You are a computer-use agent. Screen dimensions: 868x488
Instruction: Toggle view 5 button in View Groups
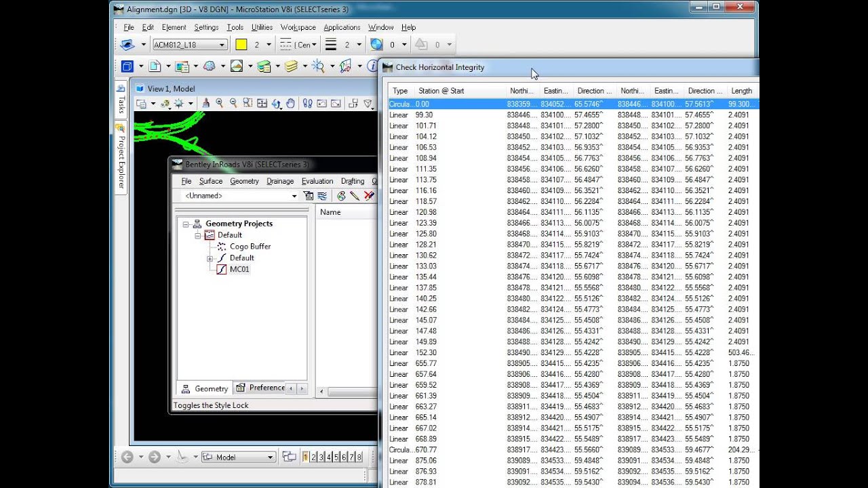point(336,457)
